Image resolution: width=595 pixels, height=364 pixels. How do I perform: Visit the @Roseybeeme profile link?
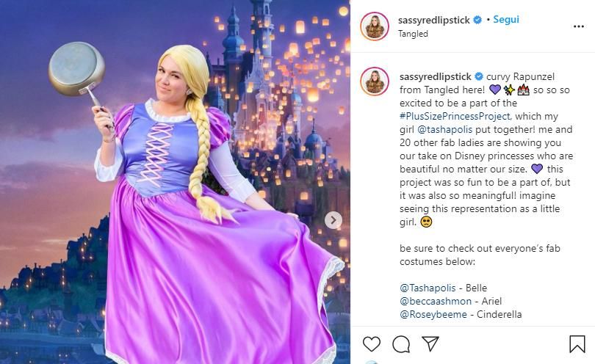[433, 314]
